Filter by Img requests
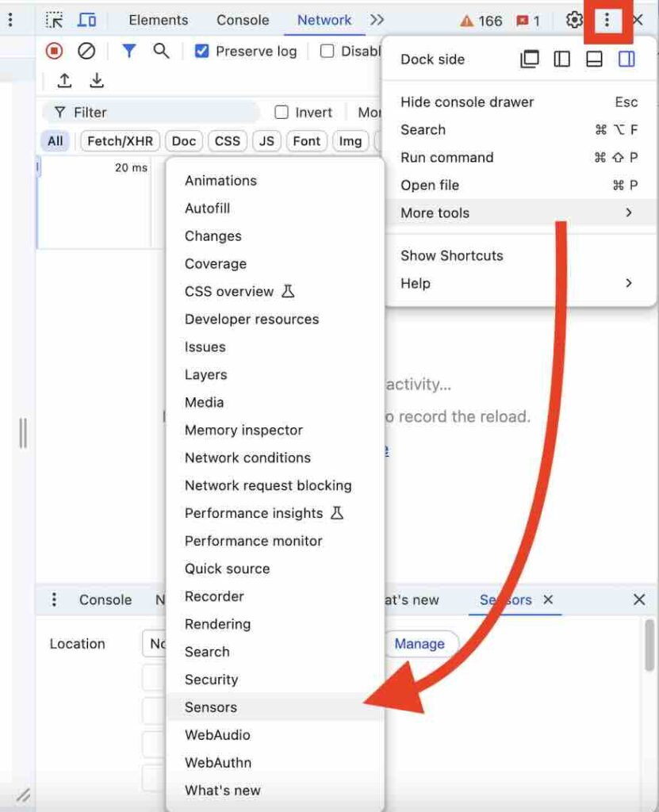Viewport: 659px width, 812px height. click(x=351, y=141)
